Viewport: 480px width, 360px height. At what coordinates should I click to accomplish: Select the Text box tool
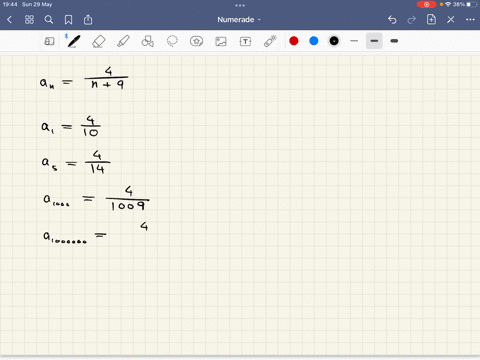click(x=245, y=41)
